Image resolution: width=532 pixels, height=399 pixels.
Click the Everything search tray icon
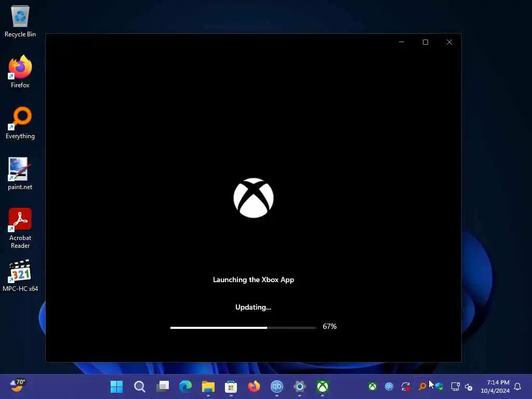(x=422, y=387)
